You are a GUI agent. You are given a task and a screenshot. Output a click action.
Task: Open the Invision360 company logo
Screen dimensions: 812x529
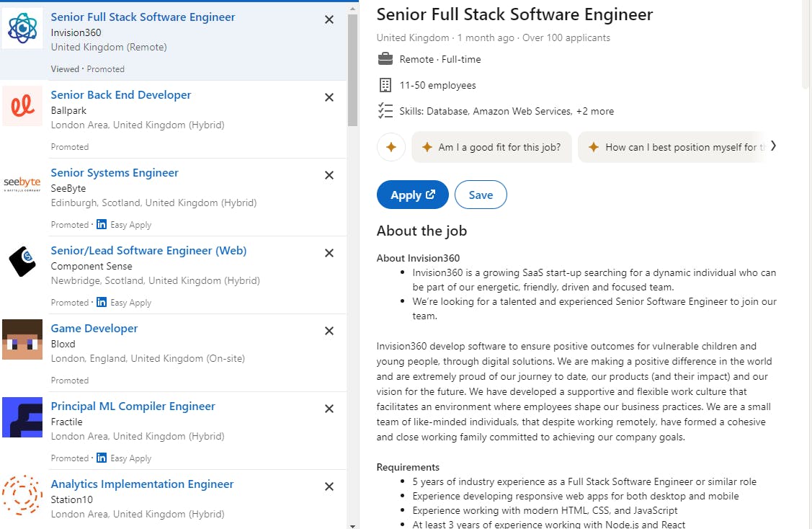coord(22,29)
